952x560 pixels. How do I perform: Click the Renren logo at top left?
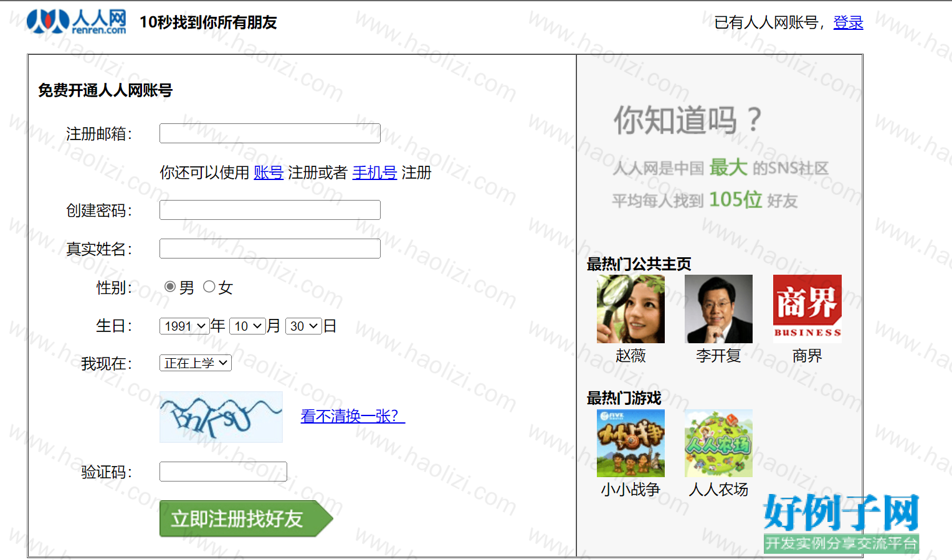(x=77, y=22)
